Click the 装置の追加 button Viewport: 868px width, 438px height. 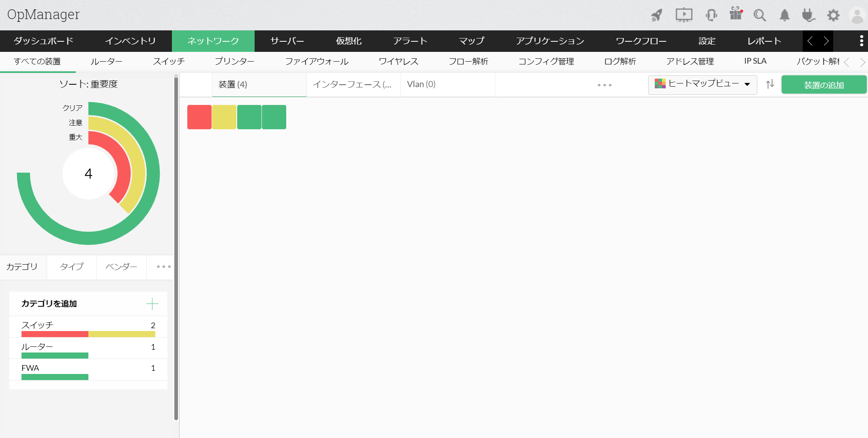(823, 85)
